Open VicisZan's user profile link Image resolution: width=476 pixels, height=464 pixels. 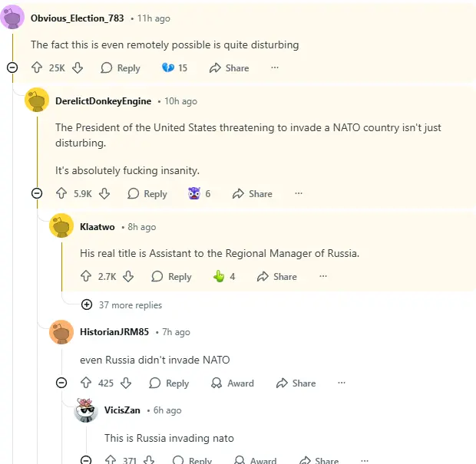(123, 410)
